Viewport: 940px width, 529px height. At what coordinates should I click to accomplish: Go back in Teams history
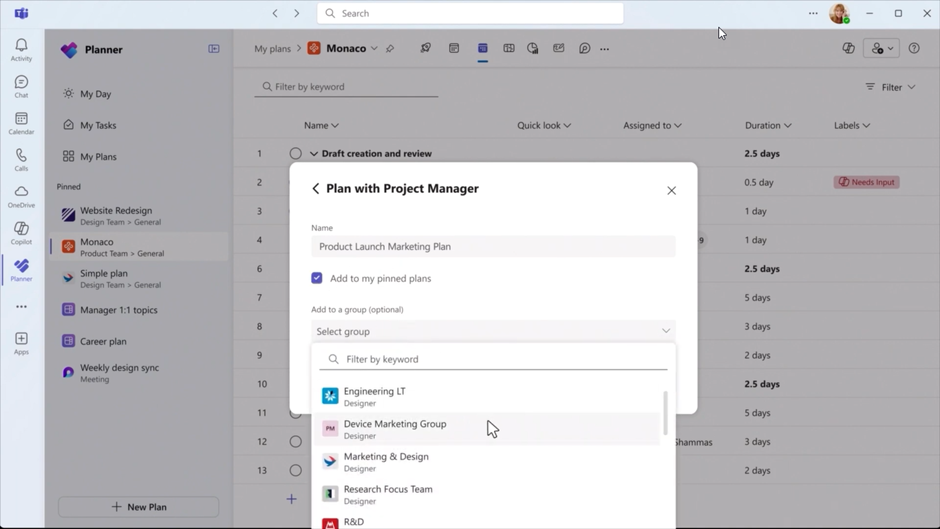[x=275, y=13]
